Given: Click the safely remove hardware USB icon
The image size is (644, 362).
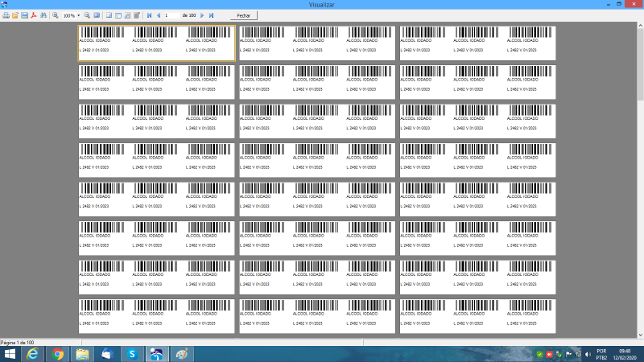Looking at the screenshot, I should (559, 354).
